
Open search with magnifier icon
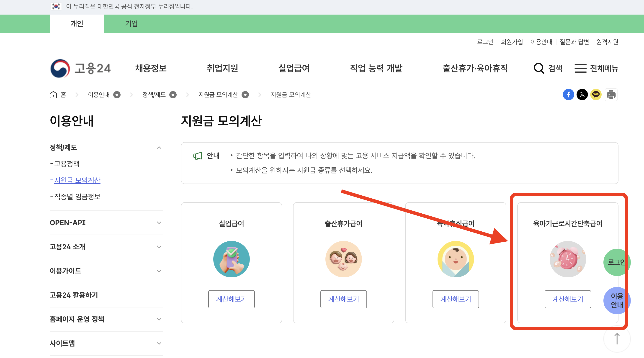[539, 68]
